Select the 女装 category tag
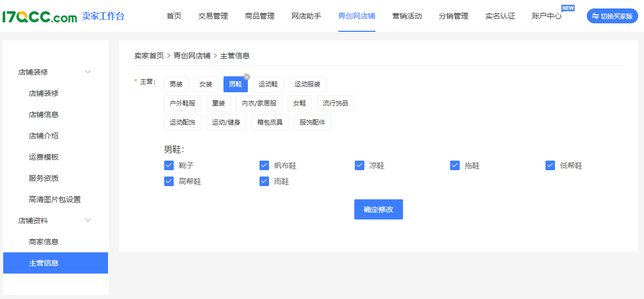This screenshot has width=644, height=299. click(205, 84)
